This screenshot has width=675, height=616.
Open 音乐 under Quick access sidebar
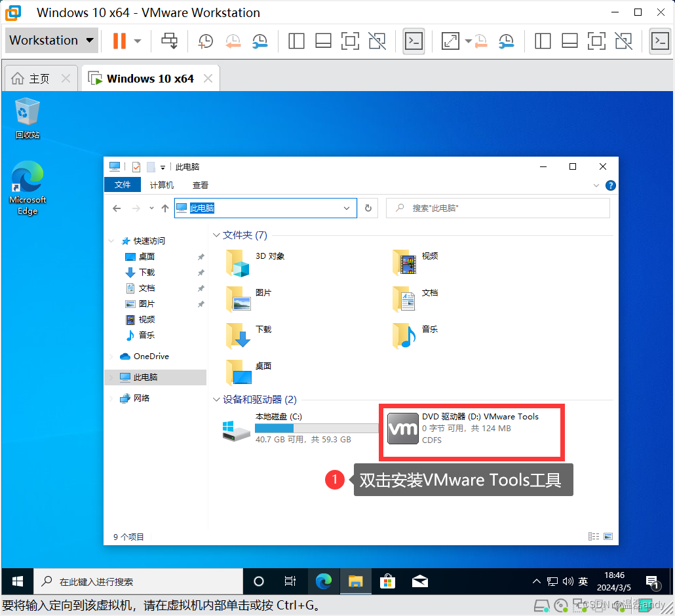tap(140, 336)
